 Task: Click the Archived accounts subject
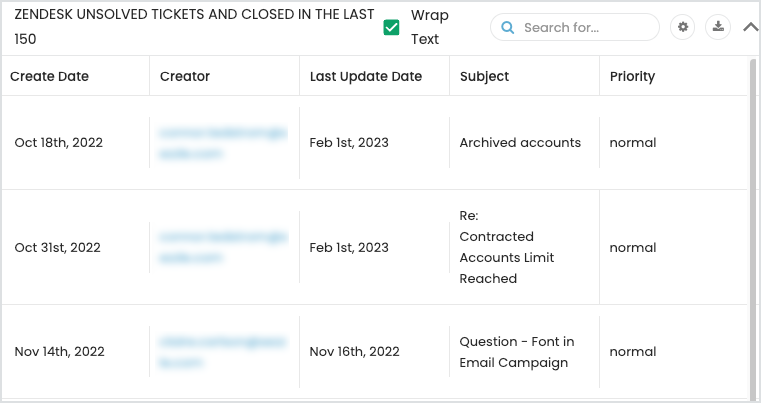click(520, 143)
